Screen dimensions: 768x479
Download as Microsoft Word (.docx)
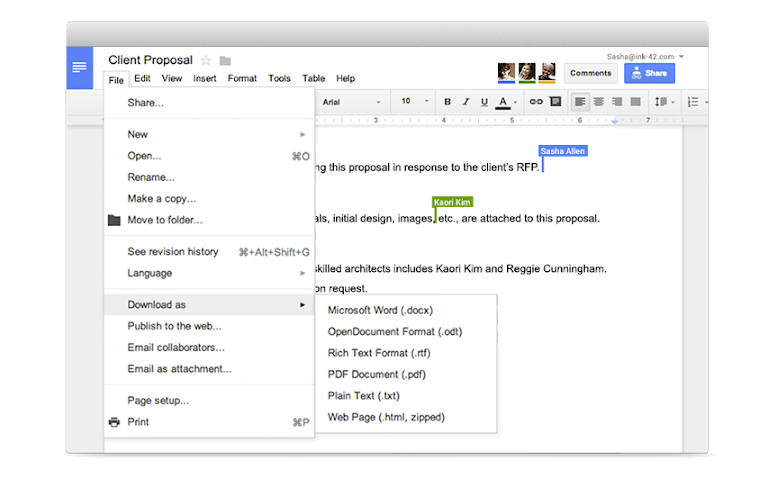pyautogui.click(x=406, y=311)
